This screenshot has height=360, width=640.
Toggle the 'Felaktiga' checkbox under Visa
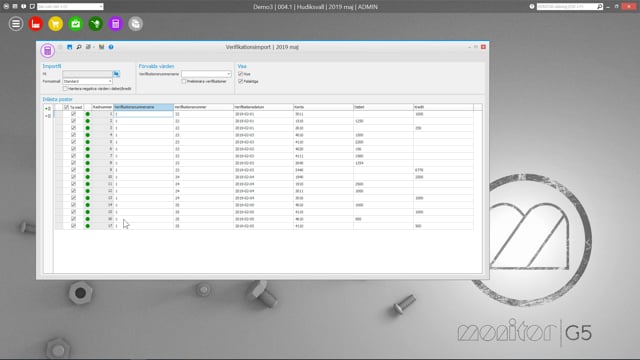click(240, 81)
